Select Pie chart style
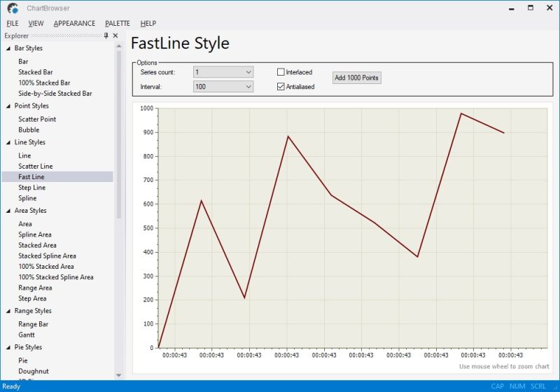This screenshot has width=560, height=392. [23, 360]
